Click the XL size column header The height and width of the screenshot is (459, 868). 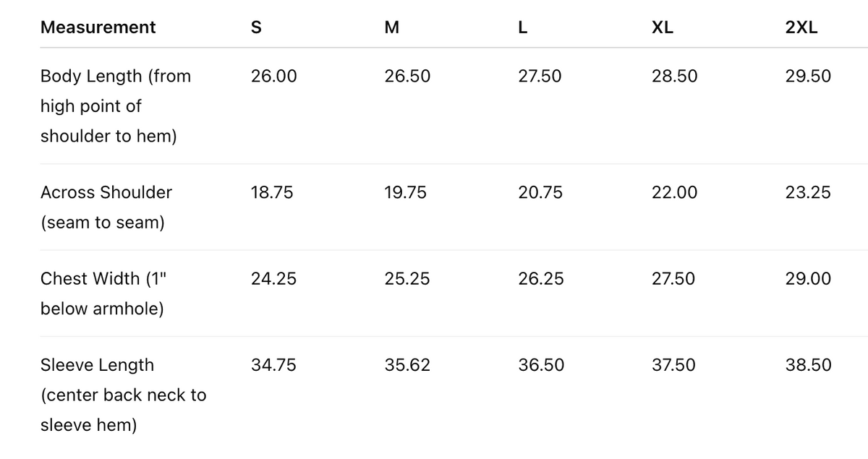(663, 27)
